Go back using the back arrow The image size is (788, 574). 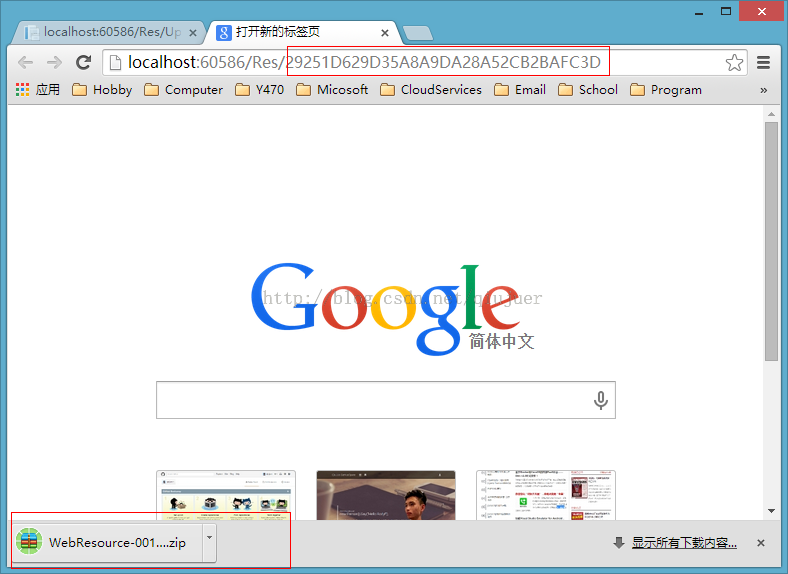point(25,63)
